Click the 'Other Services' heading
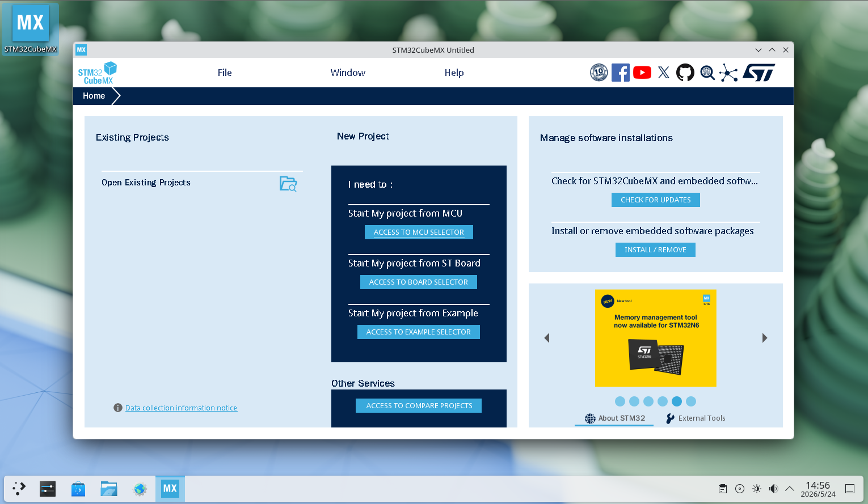868x504 pixels. coord(363,383)
